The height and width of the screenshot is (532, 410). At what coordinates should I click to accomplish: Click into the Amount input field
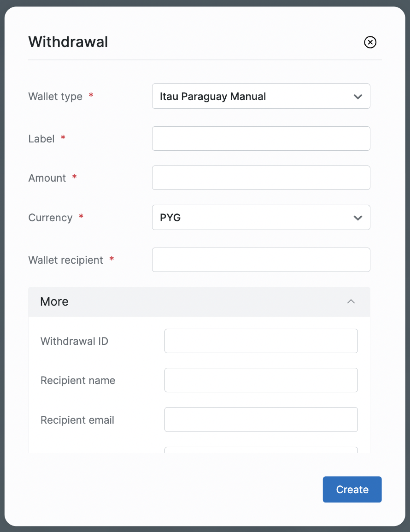(261, 178)
